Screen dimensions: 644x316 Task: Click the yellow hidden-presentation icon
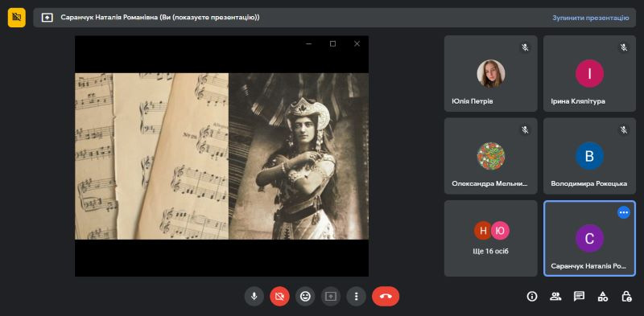point(16,17)
